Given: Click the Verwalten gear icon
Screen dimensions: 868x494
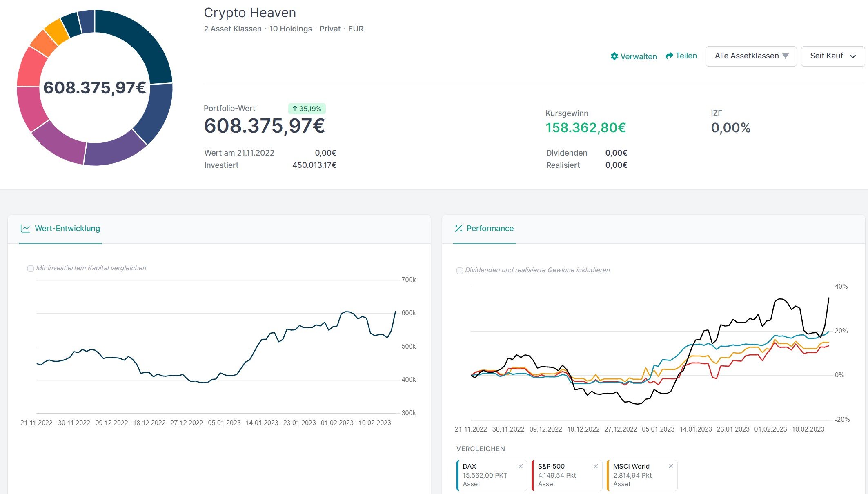Looking at the screenshot, I should [x=614, y=56].
